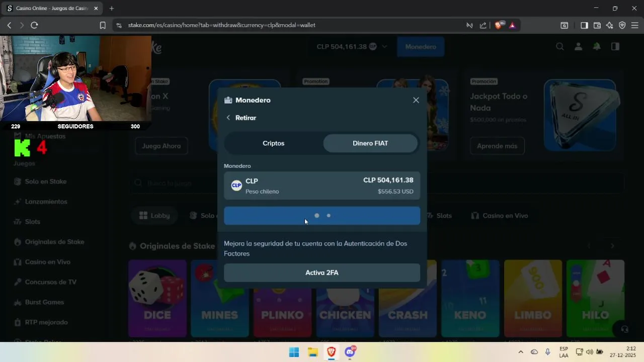Expand the hidden system tray icons chevron
Screen dimensions: 644x362
coord(521,352)
